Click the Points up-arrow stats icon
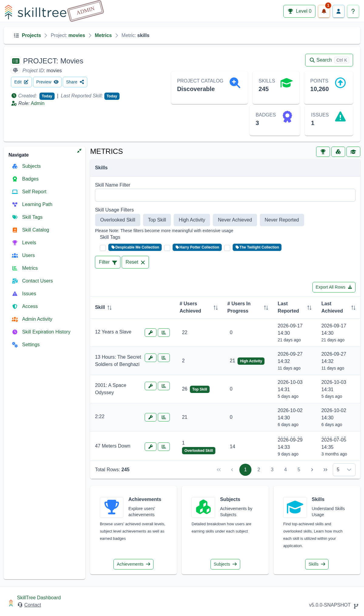 click(x=340, y=83)
